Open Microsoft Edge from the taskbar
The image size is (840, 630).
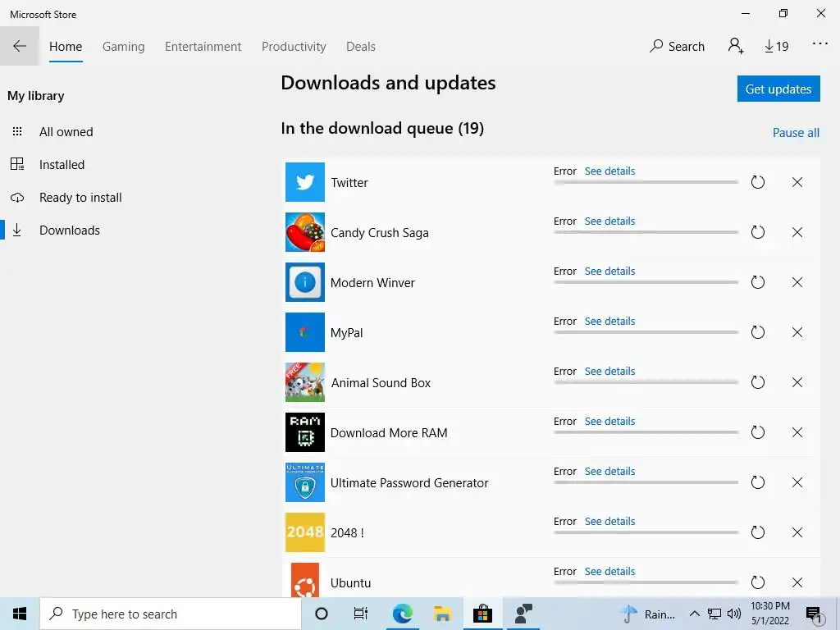(402, 614)
